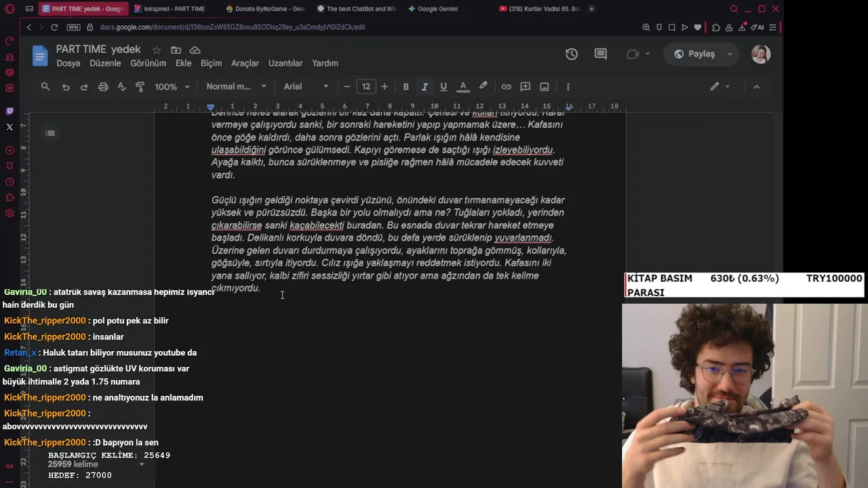Viewport: 868px width, 488px height.
Task: Toggle underline formatting
Action: click(x=443, y=87)
